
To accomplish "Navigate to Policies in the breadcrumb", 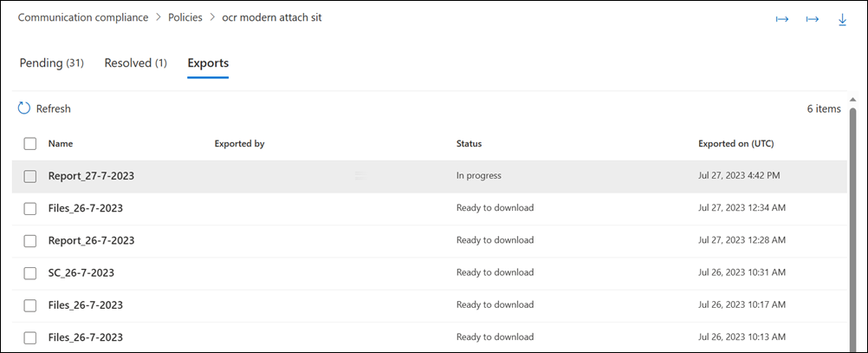I will point(185,17).
